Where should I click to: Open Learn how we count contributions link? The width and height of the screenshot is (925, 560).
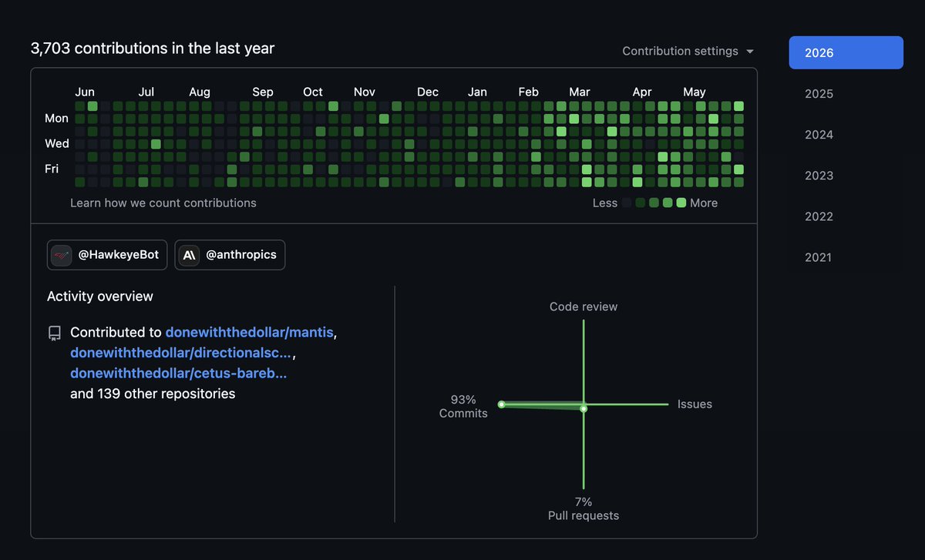(x=163, y=203)
